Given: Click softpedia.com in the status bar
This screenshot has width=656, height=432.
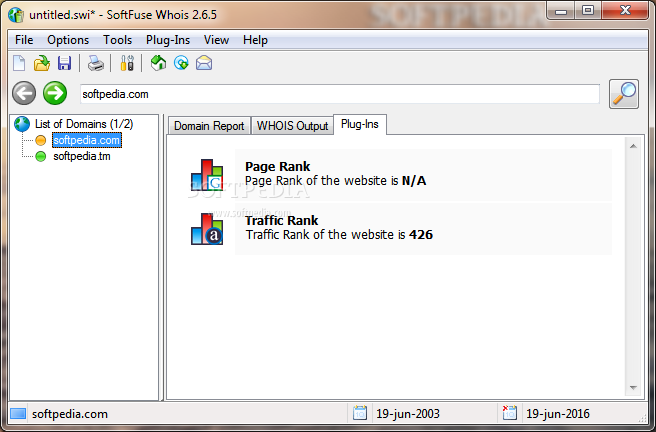Looking at the screenshot, I should 70,414.
